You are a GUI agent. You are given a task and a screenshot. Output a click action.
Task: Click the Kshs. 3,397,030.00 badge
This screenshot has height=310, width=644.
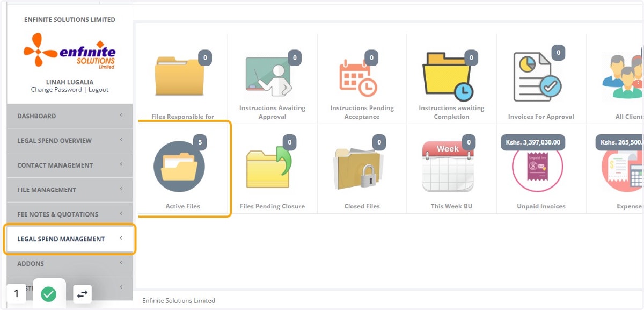(533, 142)
